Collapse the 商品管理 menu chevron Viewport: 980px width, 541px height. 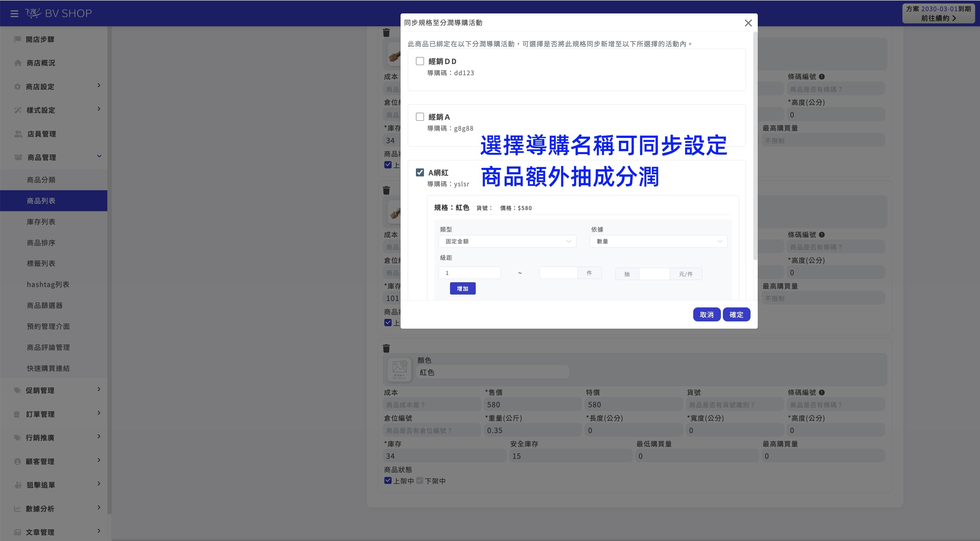click(x=99, y=156)
